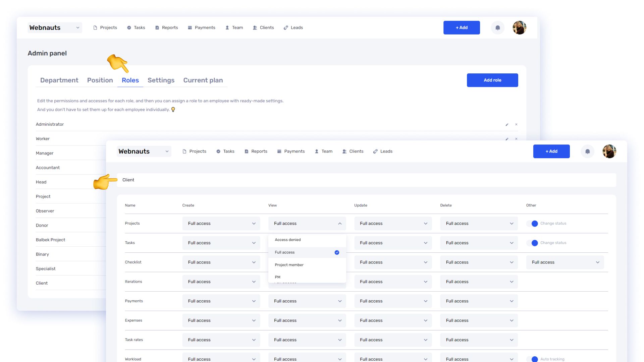Select Client role in roles list
Screen dimensions: 644x362
[42, 283]
